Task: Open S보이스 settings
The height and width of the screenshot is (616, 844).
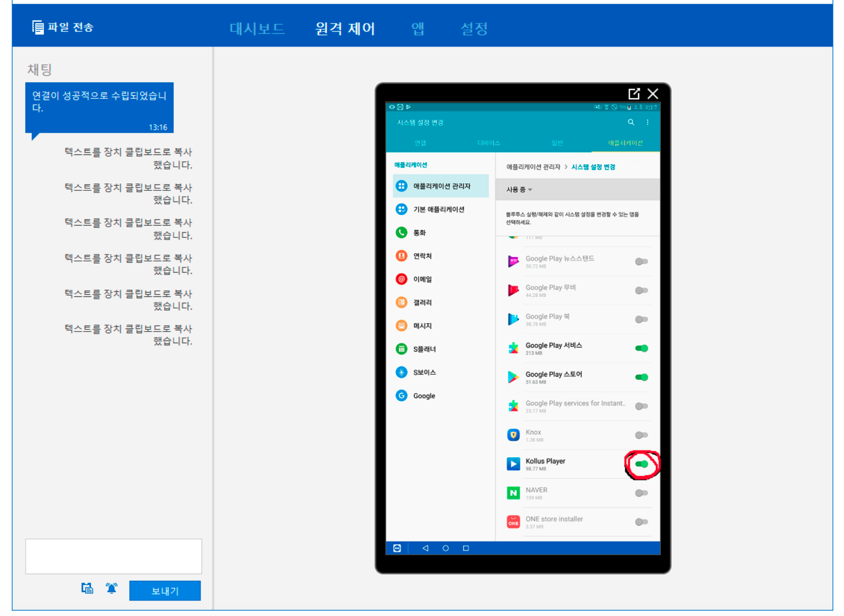Action: coord(441,372)
